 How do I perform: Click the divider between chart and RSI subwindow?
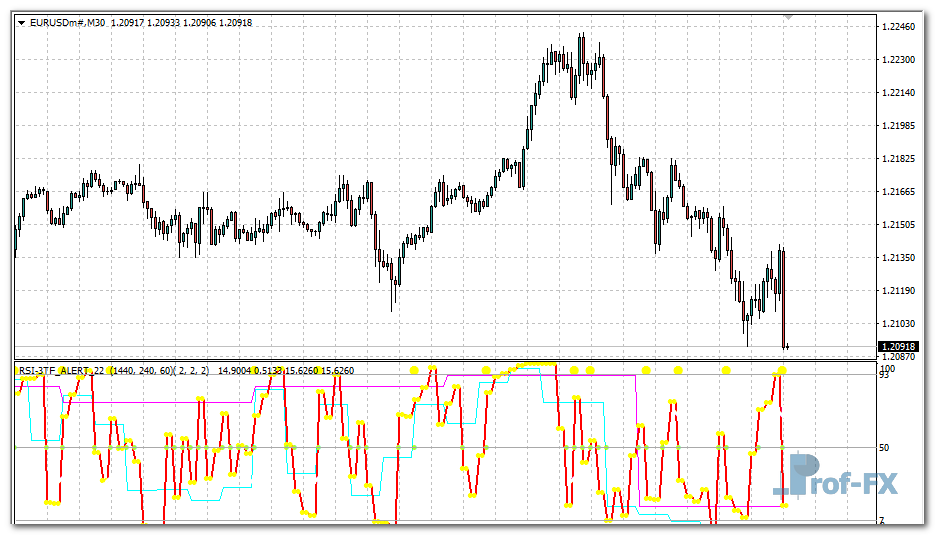click(x=445, y=360)
